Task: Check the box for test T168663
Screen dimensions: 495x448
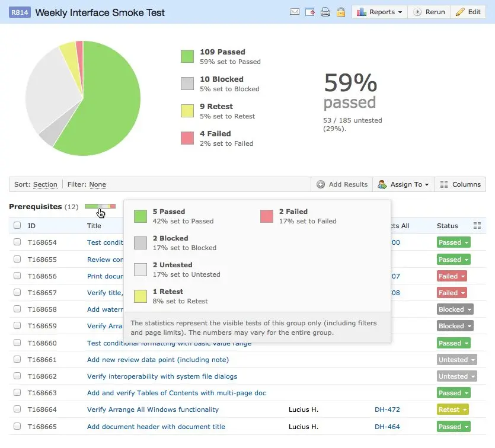Action: [17, 392]
